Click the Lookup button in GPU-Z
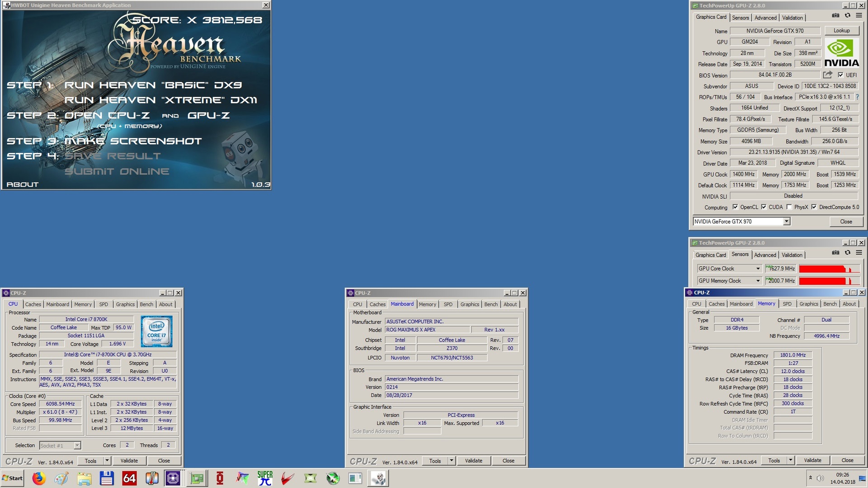The image size is (868, 488). pyautogui.click(x=841, y=30)
